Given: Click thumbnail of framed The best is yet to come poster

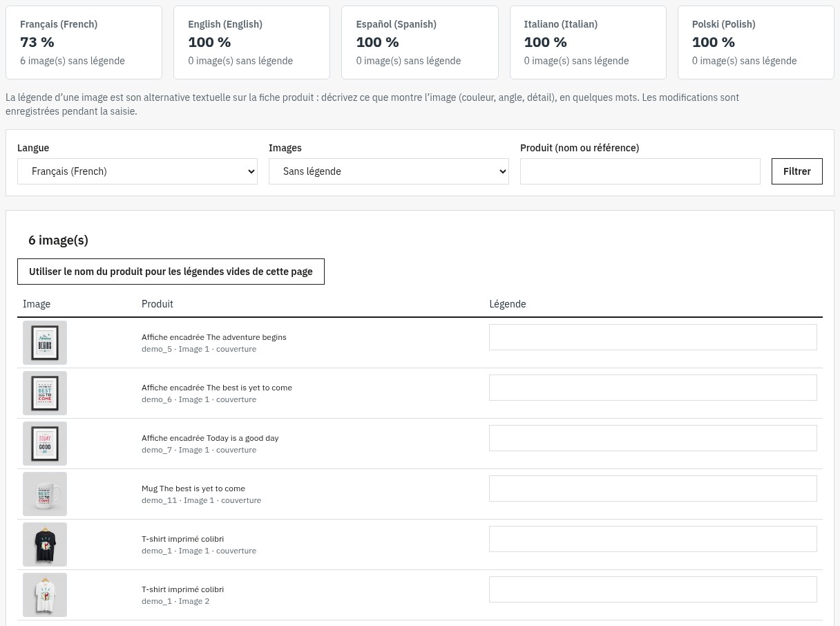Looking at the screenshot, I should tap(45, 393).
